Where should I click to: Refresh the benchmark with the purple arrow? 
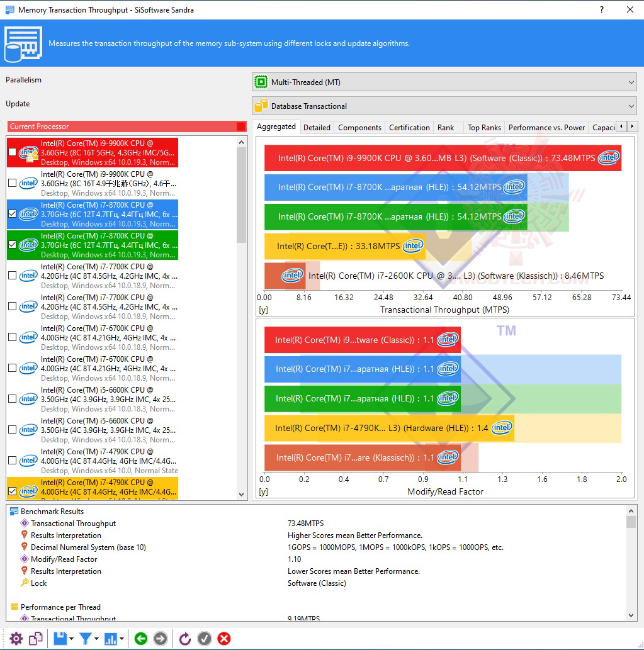tap(184, 639)
